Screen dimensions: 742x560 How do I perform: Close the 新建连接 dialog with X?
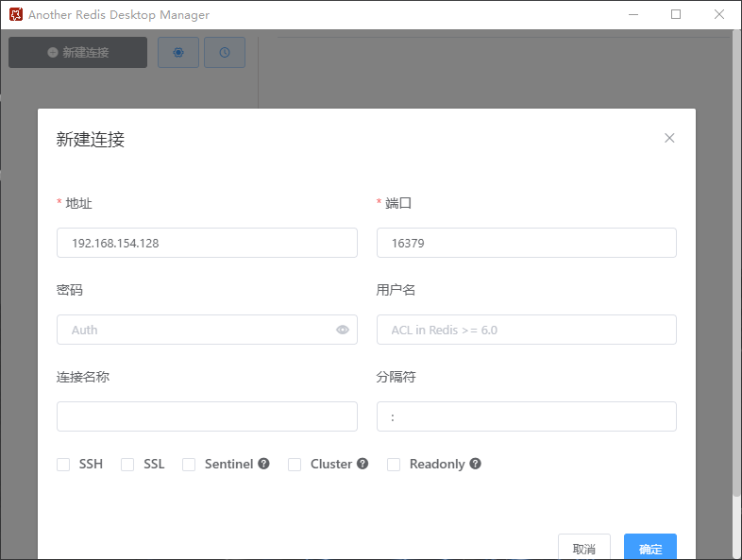pos(669,138)
